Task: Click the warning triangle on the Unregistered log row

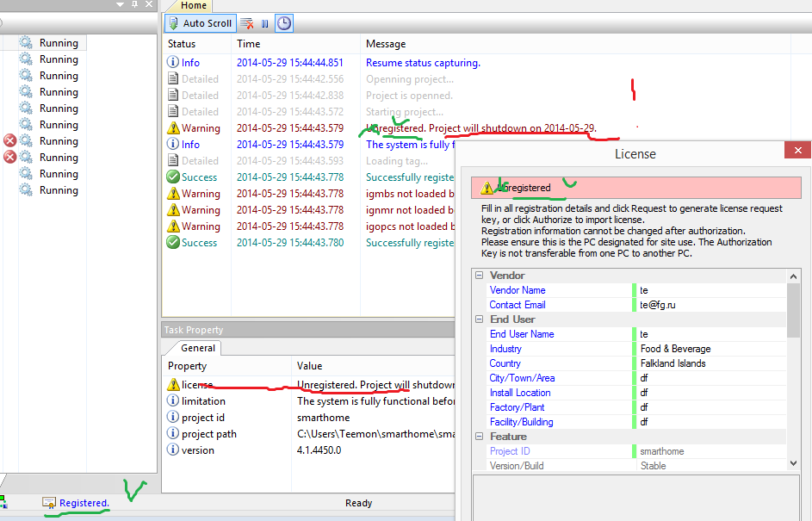Action: (x=173, y=128)
